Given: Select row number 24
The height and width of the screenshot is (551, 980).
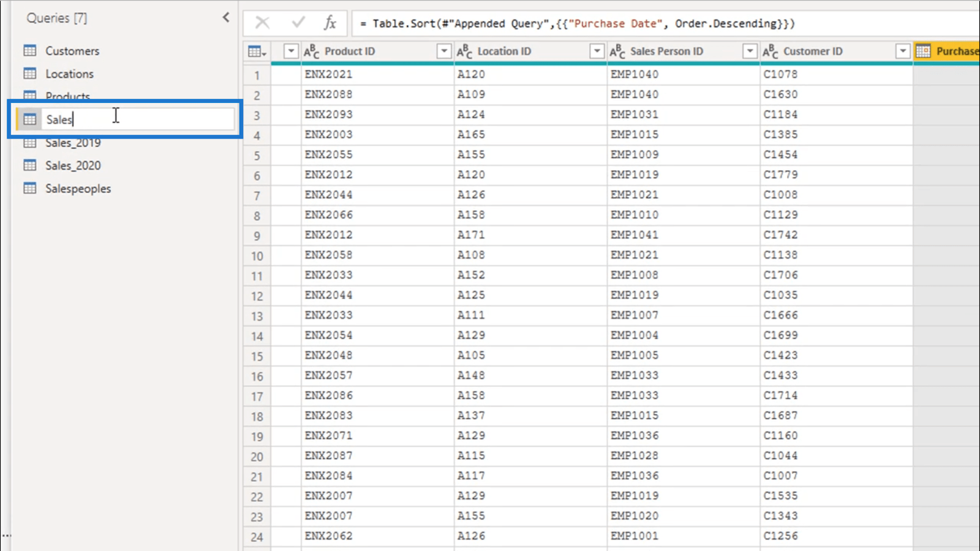Looking at the screenshot, I should [257, 537].
